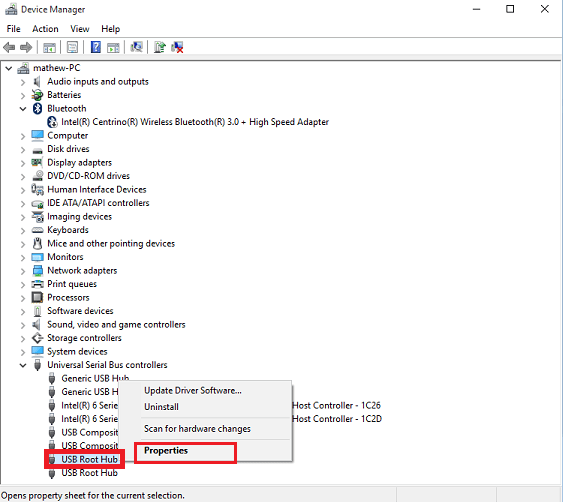Image resolution: width=563 pixels, height=502 pixels.
Task: Click the Bluetooth category icon
Action: coord(37,108)
